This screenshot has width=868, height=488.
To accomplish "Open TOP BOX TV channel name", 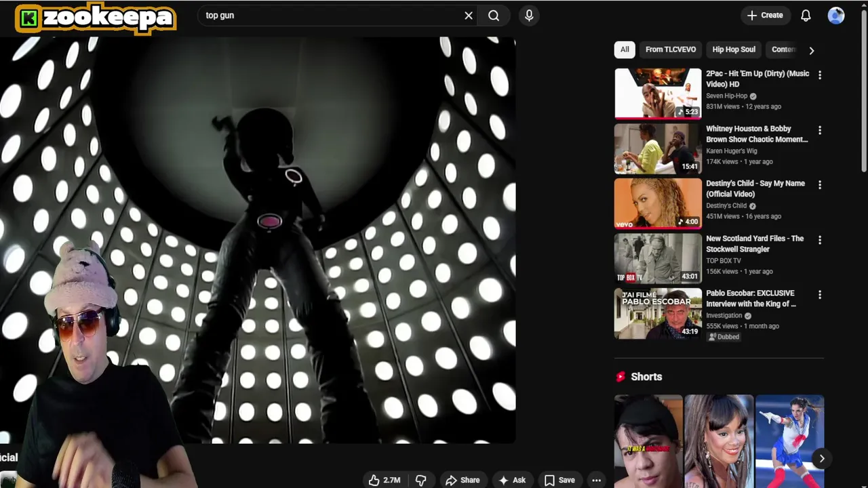I will (x=724, y=261).
